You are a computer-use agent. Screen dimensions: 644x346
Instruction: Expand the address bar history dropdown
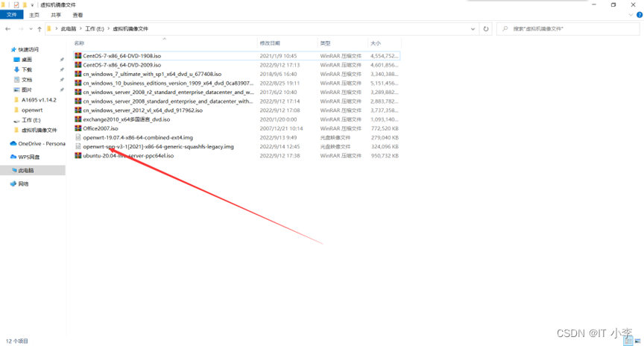(x=473, y=29)
